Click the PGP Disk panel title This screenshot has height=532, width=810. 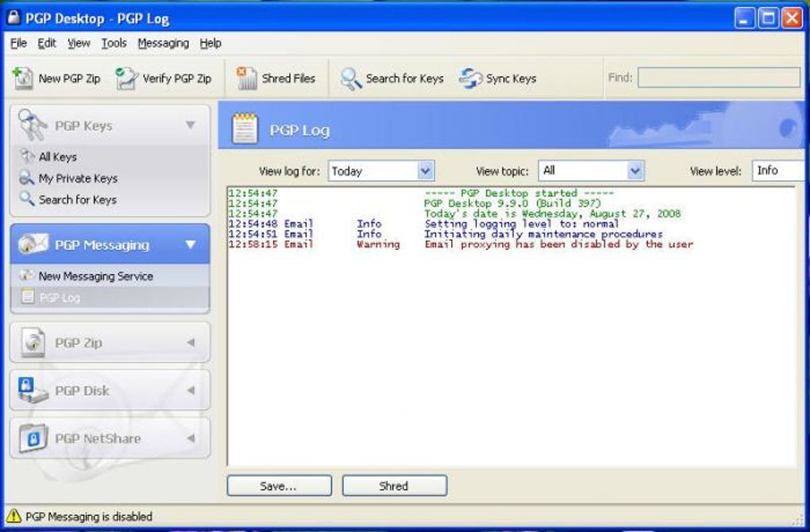(82, 391)
